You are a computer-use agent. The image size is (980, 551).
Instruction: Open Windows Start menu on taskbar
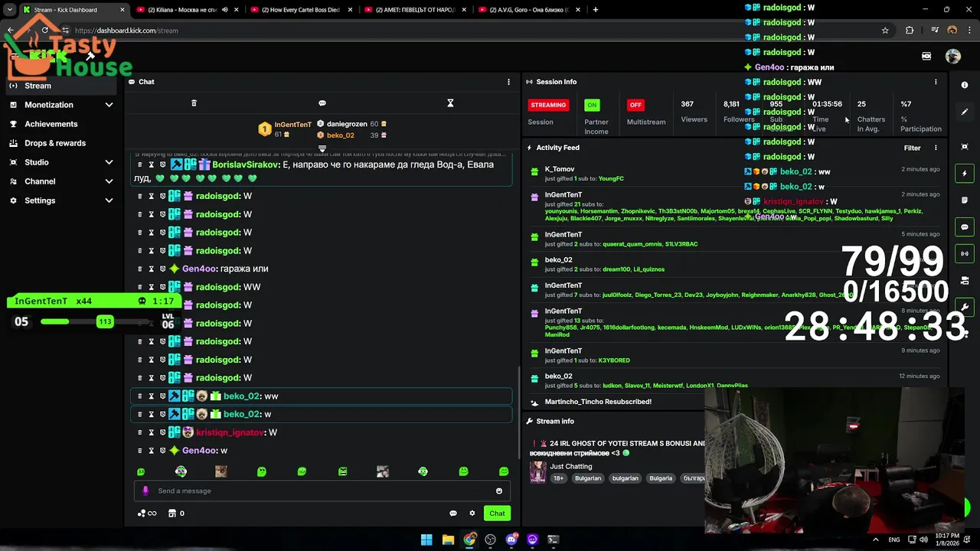coord(426,540)
